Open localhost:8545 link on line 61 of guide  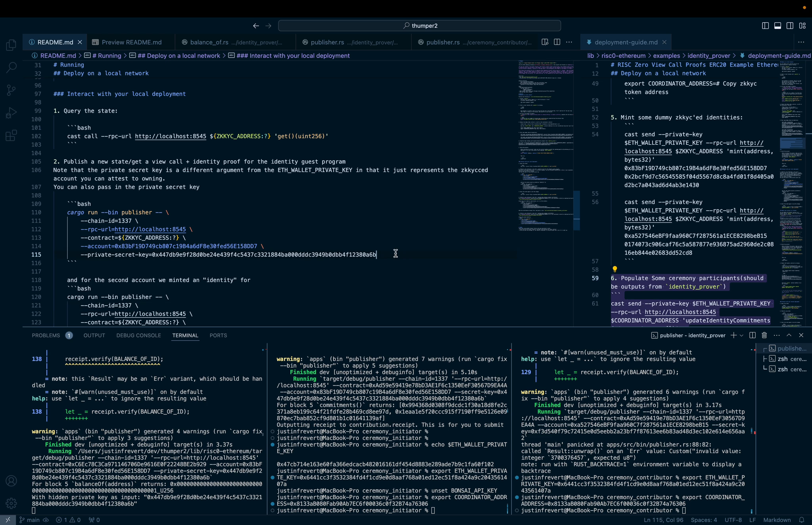(x=680, y=312)
